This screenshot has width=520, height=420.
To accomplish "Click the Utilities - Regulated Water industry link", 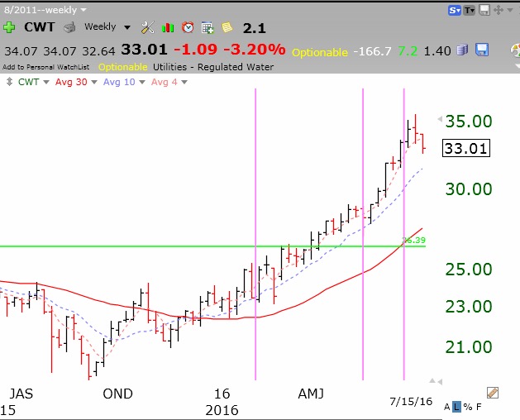I will point(212,66).
